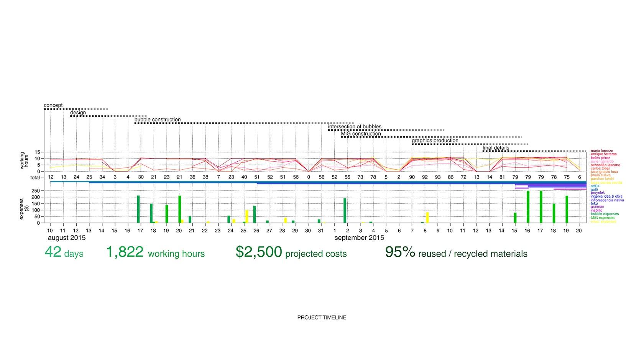The width and height of the screenshot is (644, 362).
Task: Select 'MiG expenses' legend entry
Action: pos(603,218)
